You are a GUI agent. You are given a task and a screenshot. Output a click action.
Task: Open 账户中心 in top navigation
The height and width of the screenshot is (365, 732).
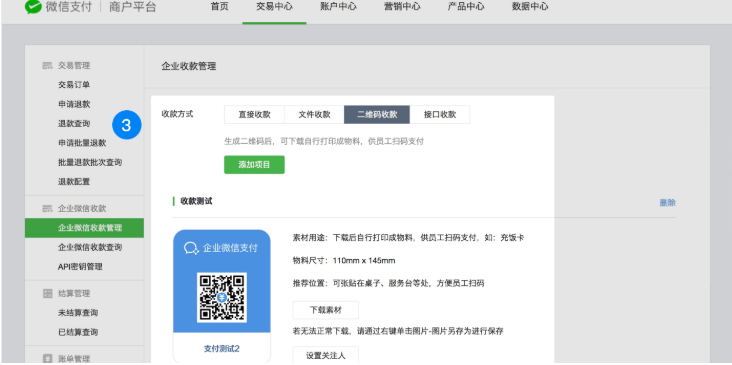click(338, 7)
